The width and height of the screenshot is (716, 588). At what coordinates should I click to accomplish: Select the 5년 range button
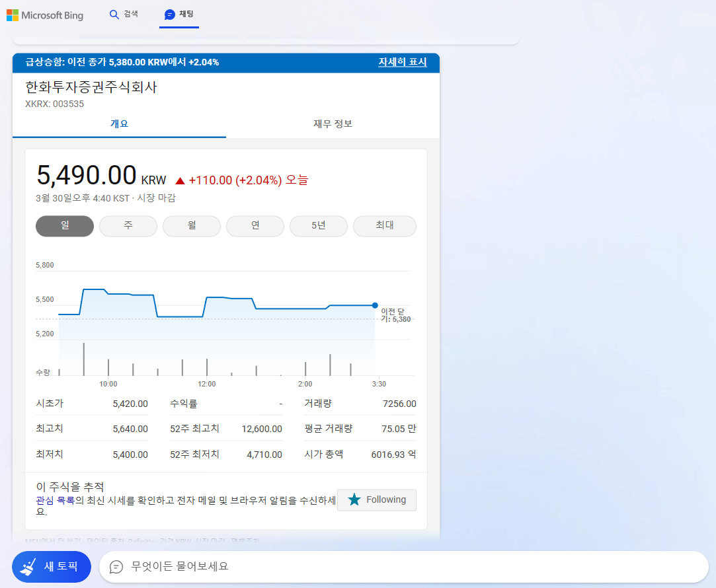click(319, 226)
